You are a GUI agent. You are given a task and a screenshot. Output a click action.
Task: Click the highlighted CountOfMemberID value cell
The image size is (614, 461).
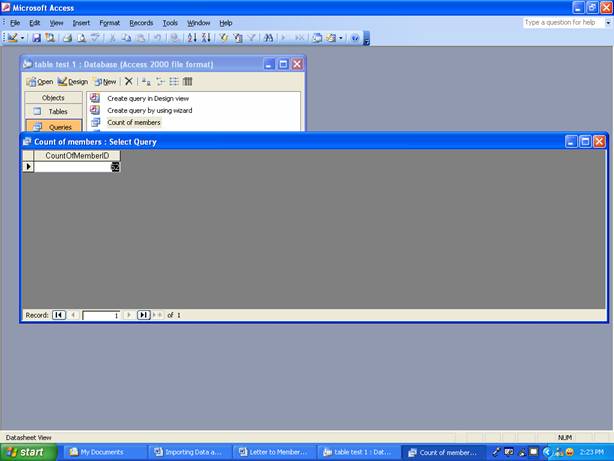[x=77, y=167]
